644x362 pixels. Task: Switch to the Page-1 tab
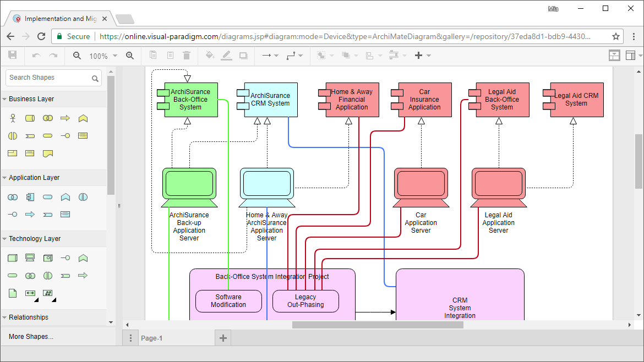(x=153, y=338)
